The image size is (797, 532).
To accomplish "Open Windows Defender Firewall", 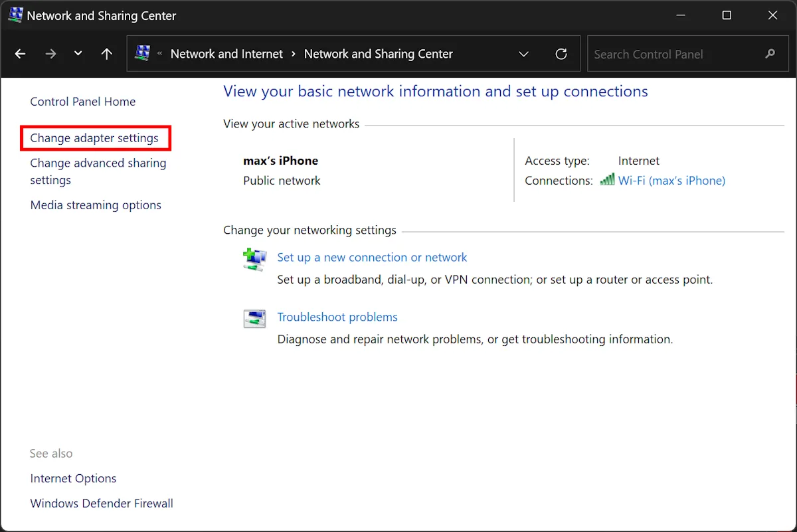I will pos(102,503).
